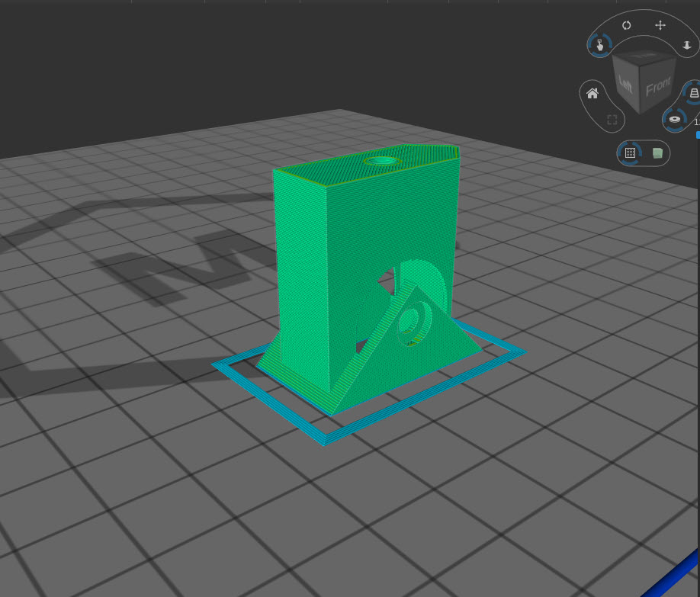Reset camera with the home icon
Screen dimensions: 700x597
coord(592,93)
